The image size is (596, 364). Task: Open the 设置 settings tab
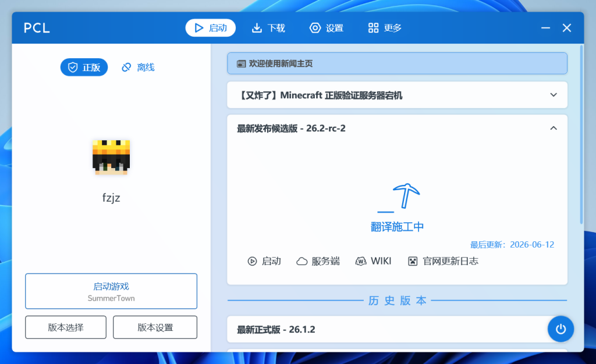pyautogui.click(x=327, y=28)
